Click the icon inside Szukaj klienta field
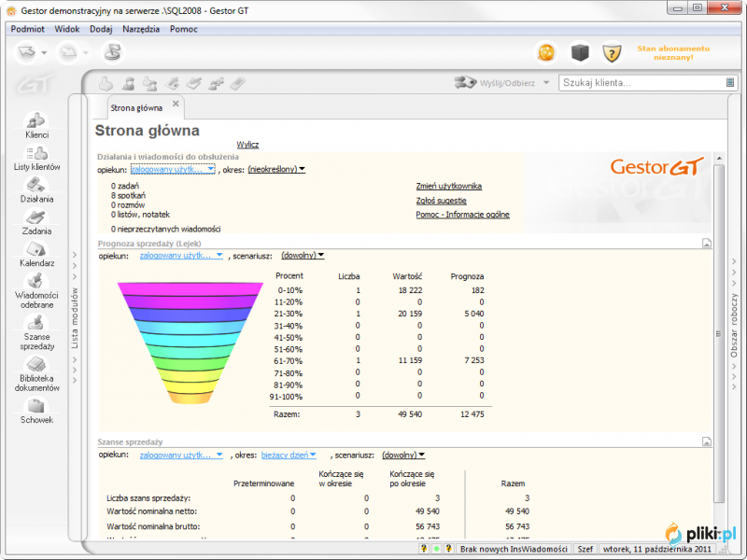 [730, 83]
